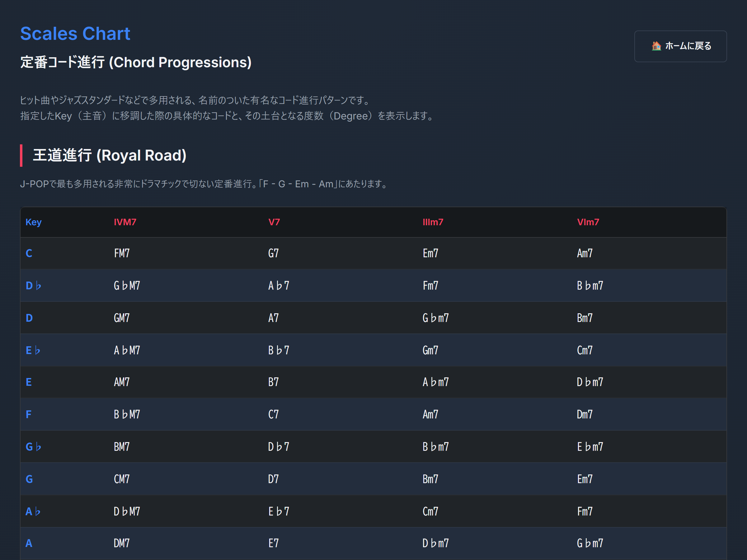This screenshot has width=747, height=560.
Task: Click the E♭7 chord in A♭ row
Action: [x=279, y=511]
